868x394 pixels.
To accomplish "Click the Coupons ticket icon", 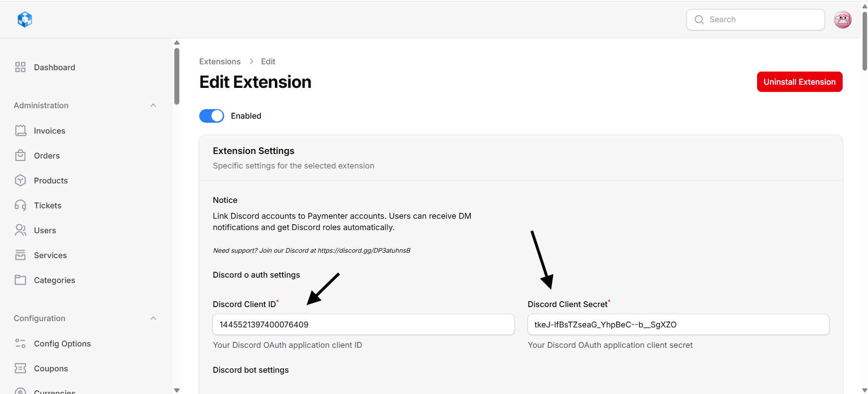I will pos(20,369).
